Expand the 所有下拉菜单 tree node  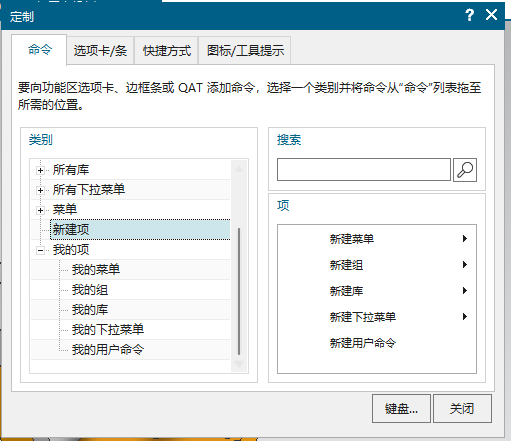tap(40, 190)
